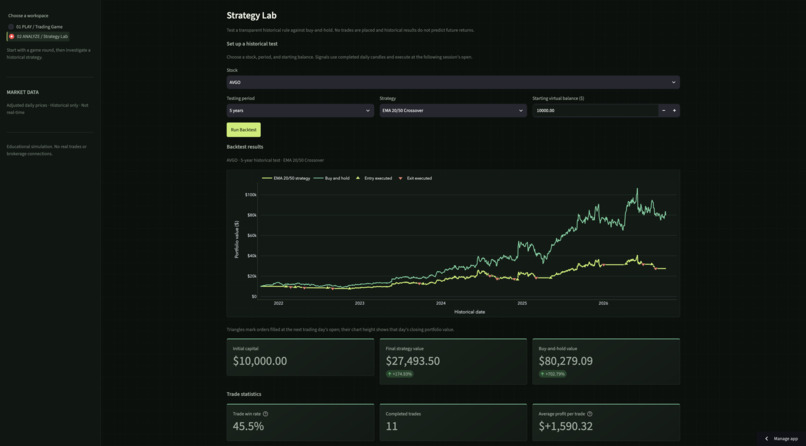The image size is (806, 446).
Task: Click the chevron icon left of Manage app
Action: (x=767, y=439)
